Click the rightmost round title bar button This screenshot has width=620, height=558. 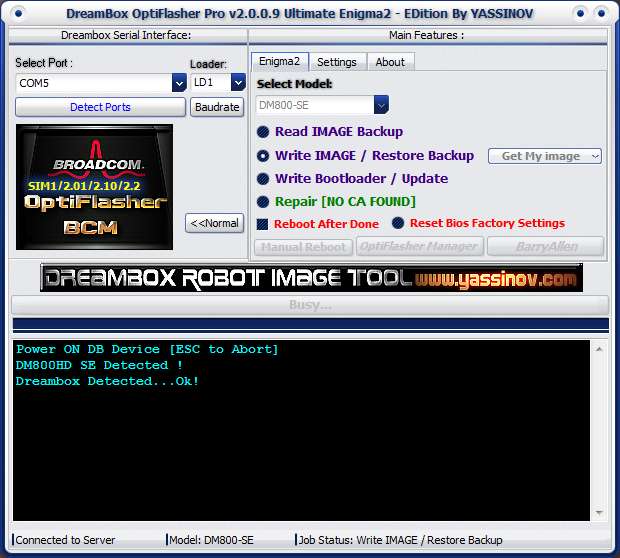pyautogui.click(x=601, y=13)
